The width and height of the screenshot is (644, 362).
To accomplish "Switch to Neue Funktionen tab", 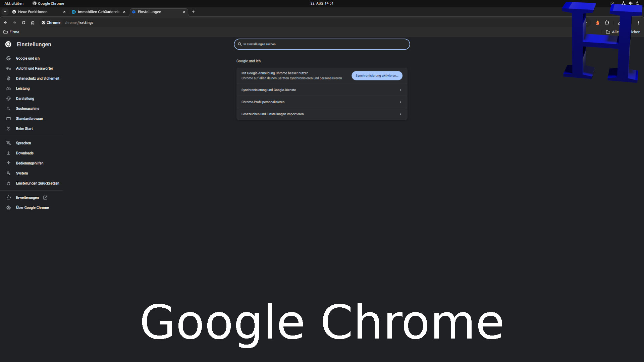I will tap(39, 12).
